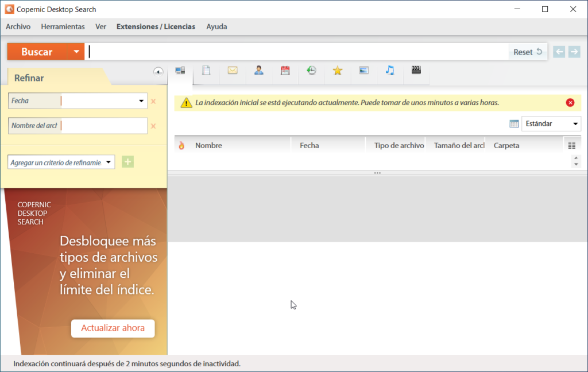Remove the Nombre del archivo criterion
588x372 pixels.
point(153,126)
